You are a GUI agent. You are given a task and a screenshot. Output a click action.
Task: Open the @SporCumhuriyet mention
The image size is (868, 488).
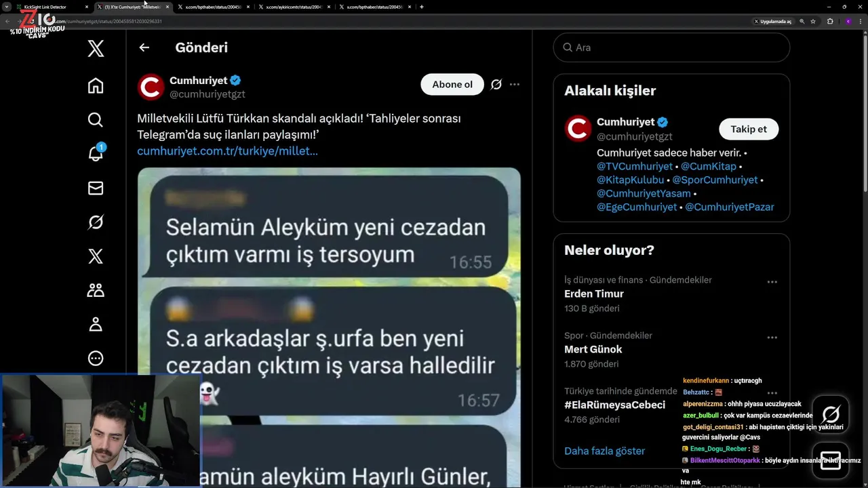[715, 180]
